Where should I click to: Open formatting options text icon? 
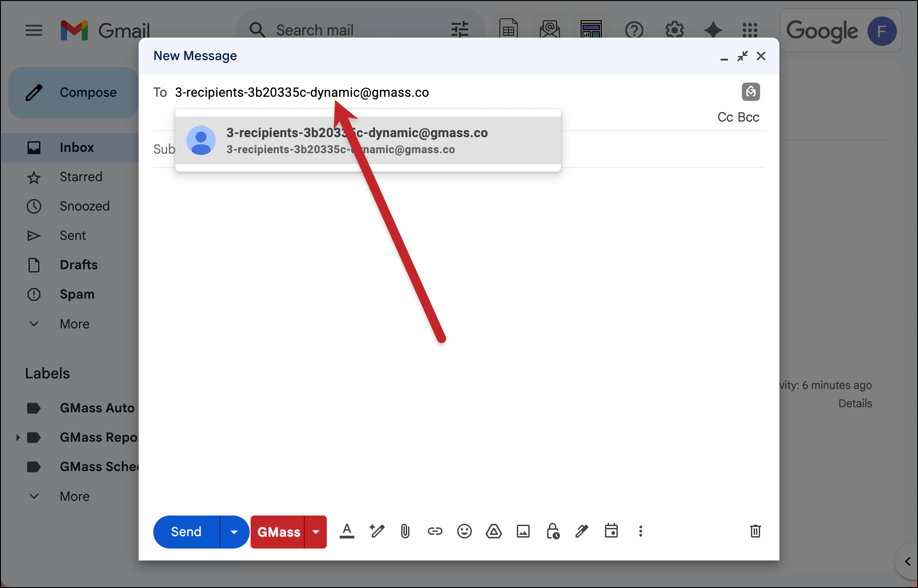coord(347,531)
